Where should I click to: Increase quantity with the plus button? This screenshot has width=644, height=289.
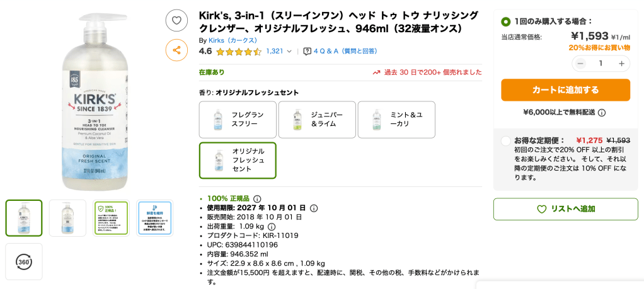click(x=621, y=64)
